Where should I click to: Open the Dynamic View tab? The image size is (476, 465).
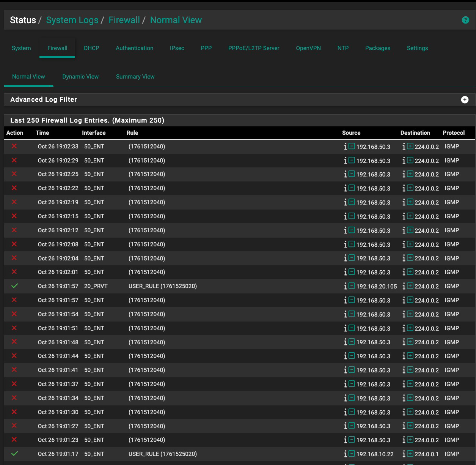80,77
